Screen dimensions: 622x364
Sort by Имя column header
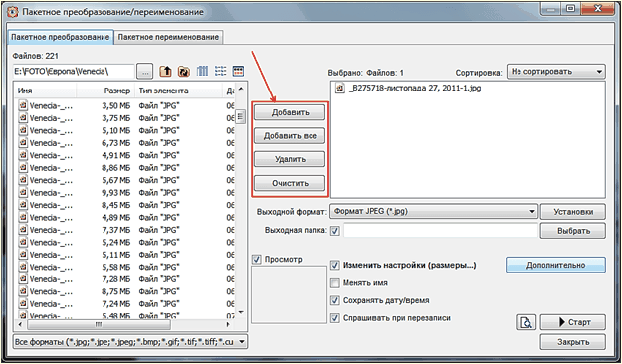click(46, 91)
